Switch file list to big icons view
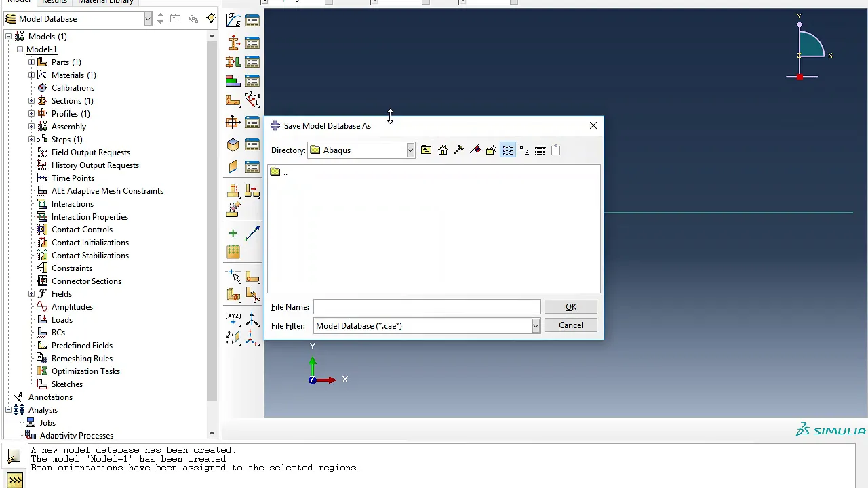 [524, 150]
